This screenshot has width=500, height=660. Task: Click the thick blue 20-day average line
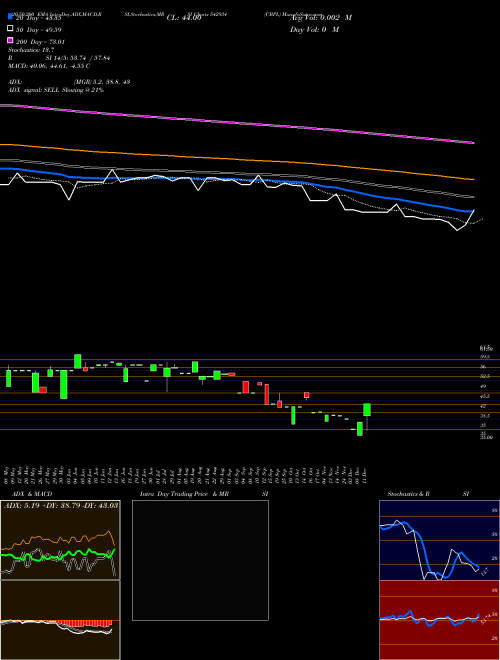click(237, 180)
